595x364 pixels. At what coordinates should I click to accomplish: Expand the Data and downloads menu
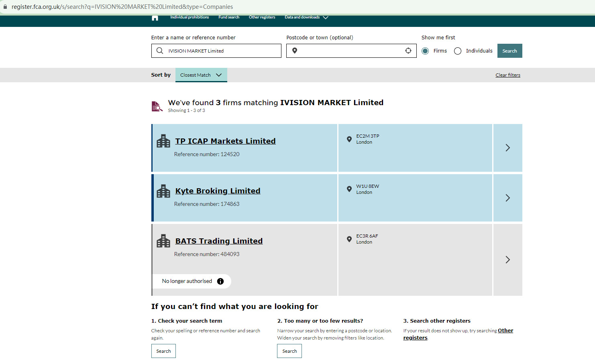click(306, 17)
